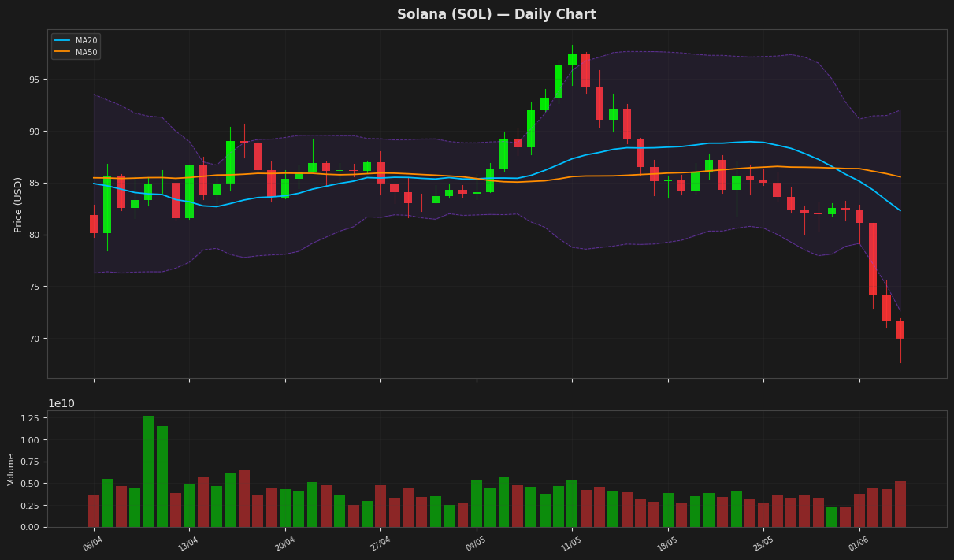Click the Solana (SOL) Daily Chart title
Screen dimensions: 954x560
(496, 14)
